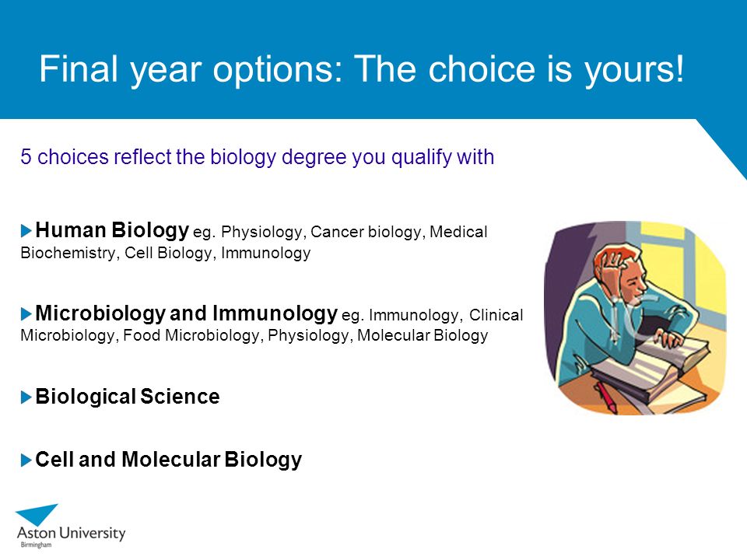The height and width of the screenshot is (560, 747).
Task: Click the Aston University wordmark text
Action: click(x=72, y=533)
